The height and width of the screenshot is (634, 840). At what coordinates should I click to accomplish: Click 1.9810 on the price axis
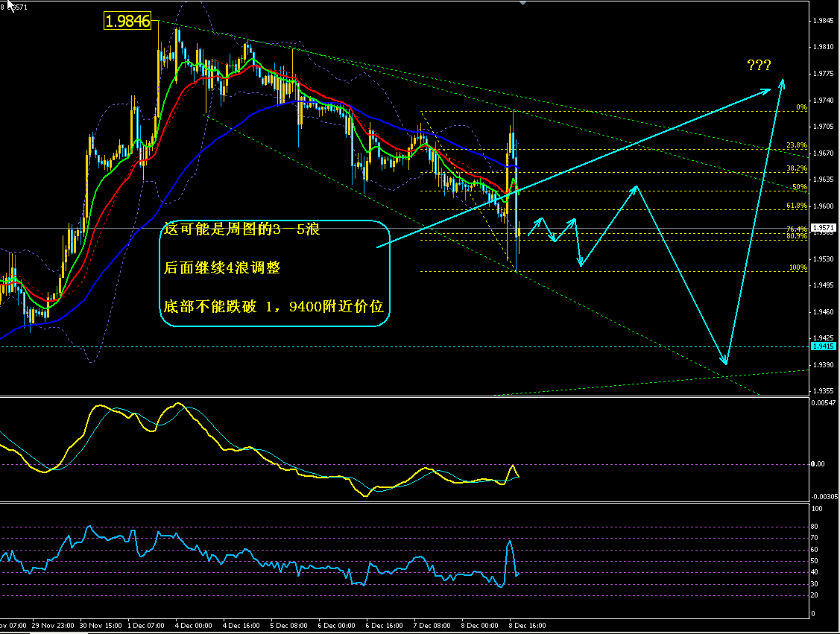click(824, 47)
